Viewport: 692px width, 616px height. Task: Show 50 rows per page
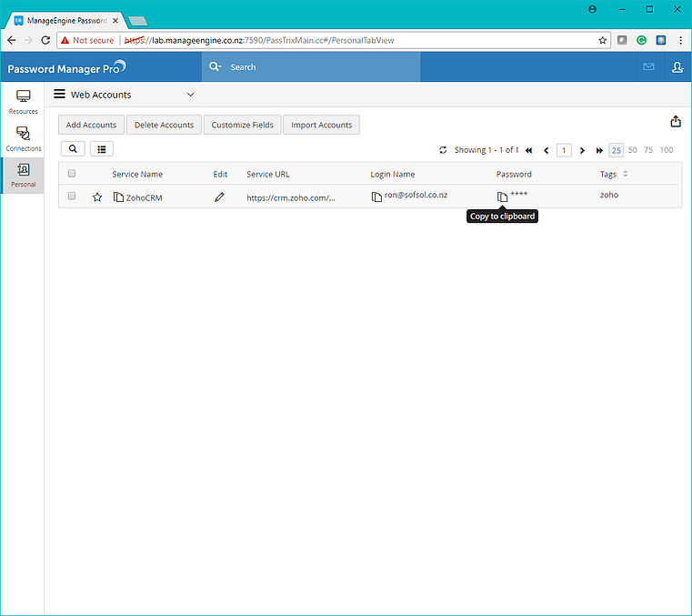click(632, 150)
